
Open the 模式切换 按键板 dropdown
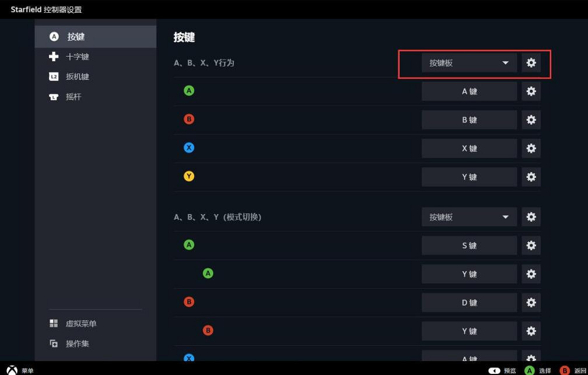pyautogui.click(x=469, y=217)
